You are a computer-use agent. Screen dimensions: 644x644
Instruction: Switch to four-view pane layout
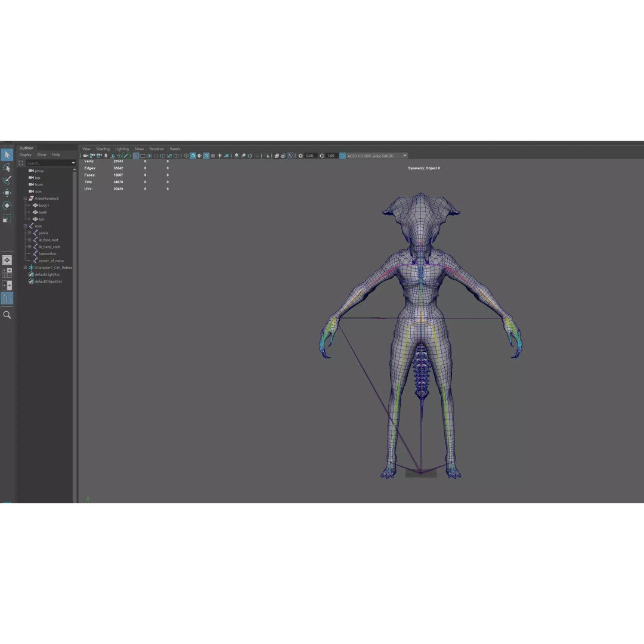click(7, 273)
